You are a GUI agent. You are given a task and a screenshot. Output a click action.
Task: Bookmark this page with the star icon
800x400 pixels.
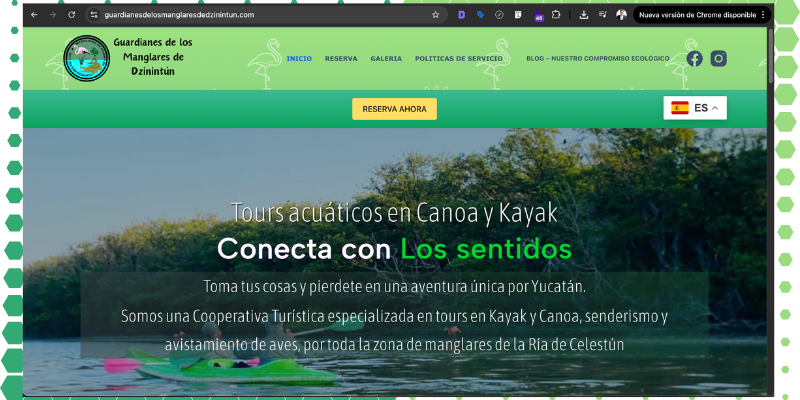point(435,15)
